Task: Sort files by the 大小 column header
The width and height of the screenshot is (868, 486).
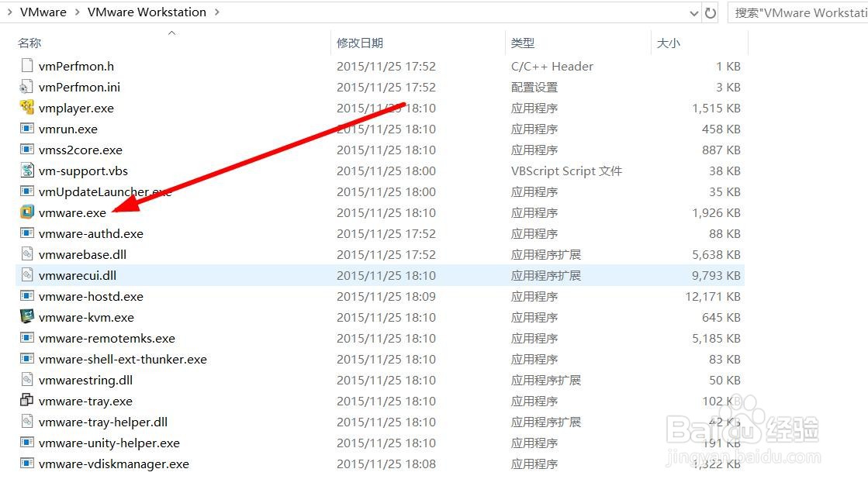Action: pos(668,43)
